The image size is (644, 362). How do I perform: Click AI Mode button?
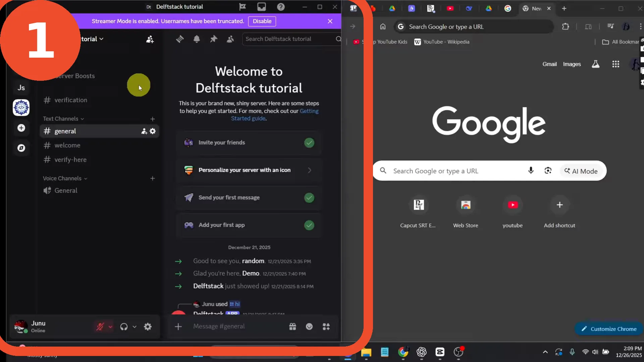581,171
